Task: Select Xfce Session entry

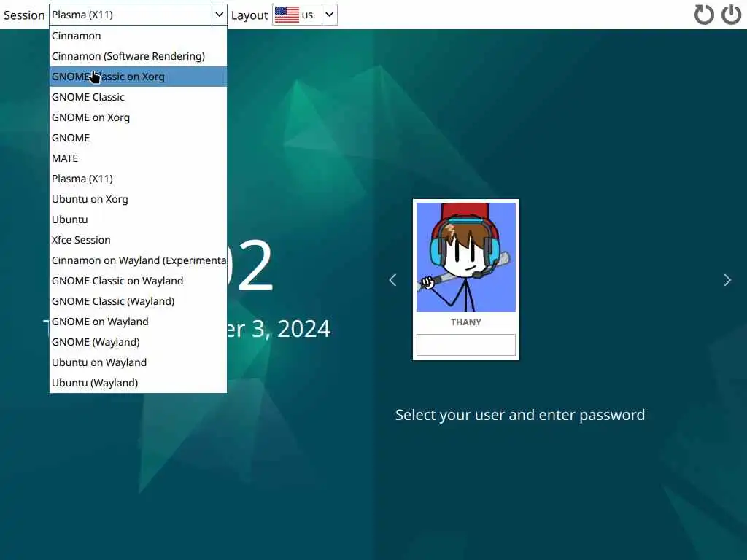Action: coord(138,240)
